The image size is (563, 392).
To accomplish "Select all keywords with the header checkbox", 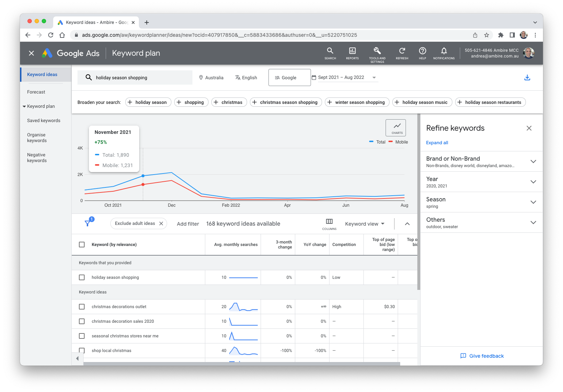I will pos(82,245).
